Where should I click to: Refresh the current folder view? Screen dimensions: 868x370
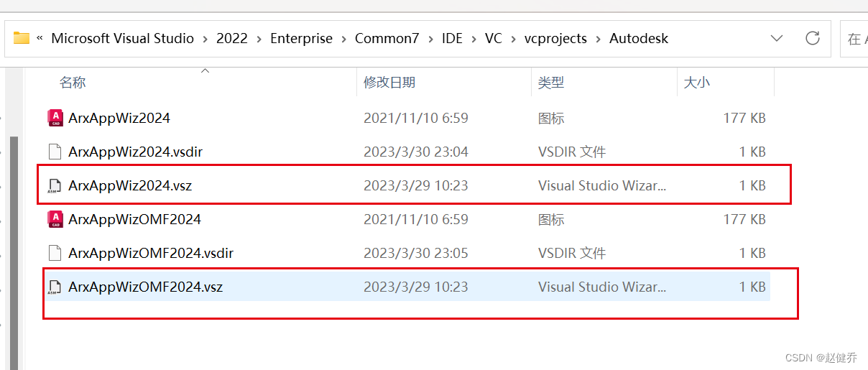[x=813, y=38]
